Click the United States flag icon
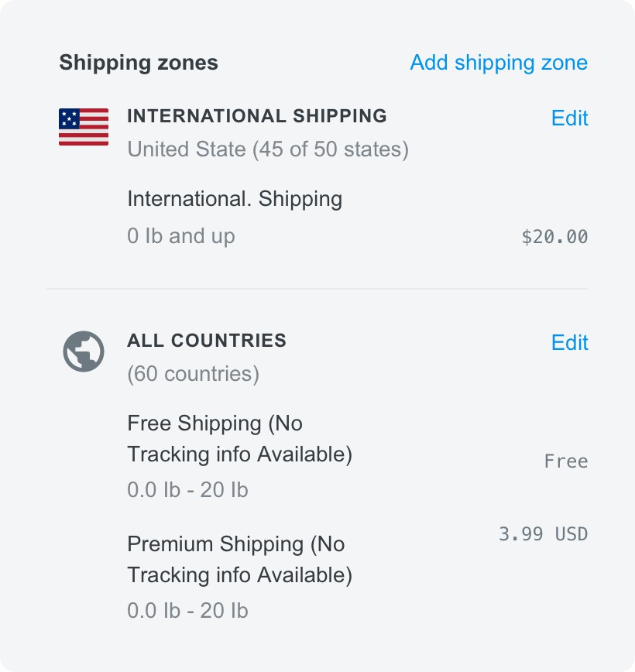The height and width of the screenshot is (672, 635). pos(84,127)
